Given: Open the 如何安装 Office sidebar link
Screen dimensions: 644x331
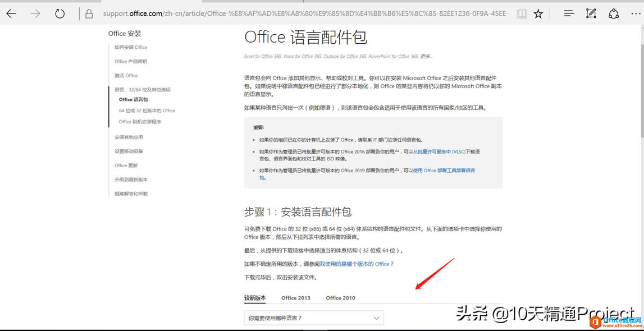Looking at the screenshot, I should [x=131, y=47].
